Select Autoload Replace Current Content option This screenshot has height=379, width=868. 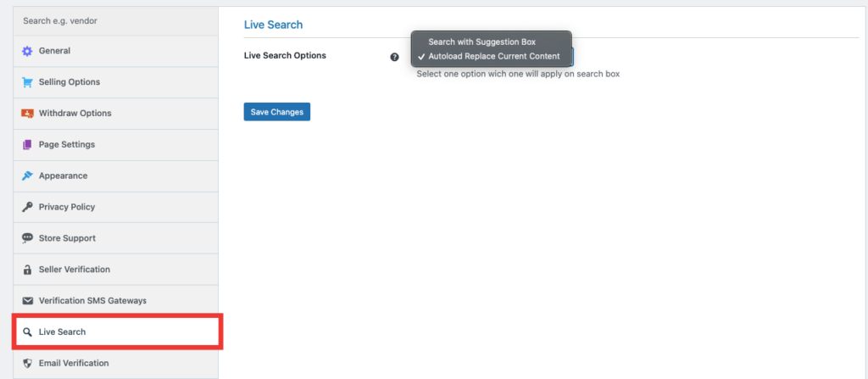pyautogui.click(x=493, y=56)
